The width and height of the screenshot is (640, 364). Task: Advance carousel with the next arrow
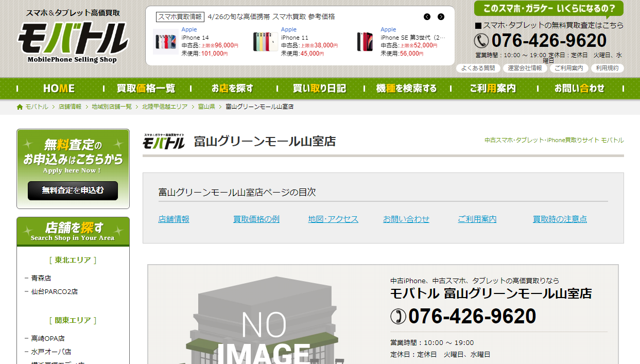click(441, 17)
